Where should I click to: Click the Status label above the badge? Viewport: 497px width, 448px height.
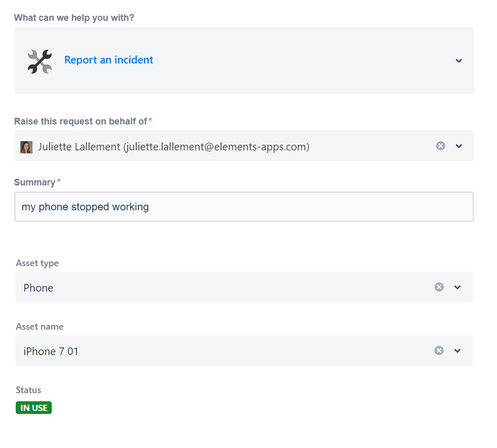point(28,390)
